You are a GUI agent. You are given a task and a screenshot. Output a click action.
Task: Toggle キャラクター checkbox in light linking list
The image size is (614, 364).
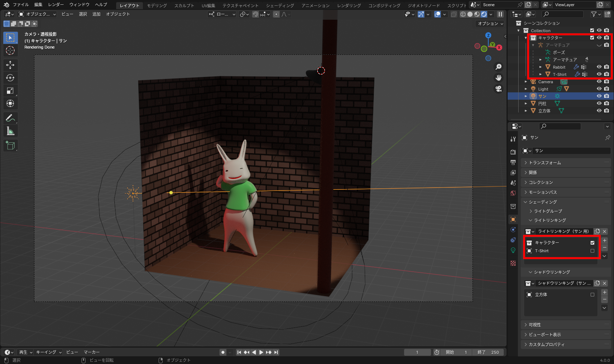[592, 243]
